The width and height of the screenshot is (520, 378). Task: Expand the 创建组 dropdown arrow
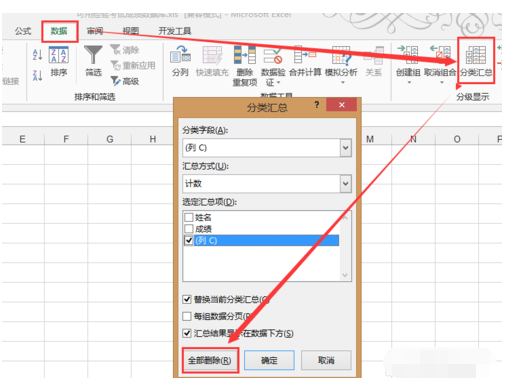[x=409, y=82]
